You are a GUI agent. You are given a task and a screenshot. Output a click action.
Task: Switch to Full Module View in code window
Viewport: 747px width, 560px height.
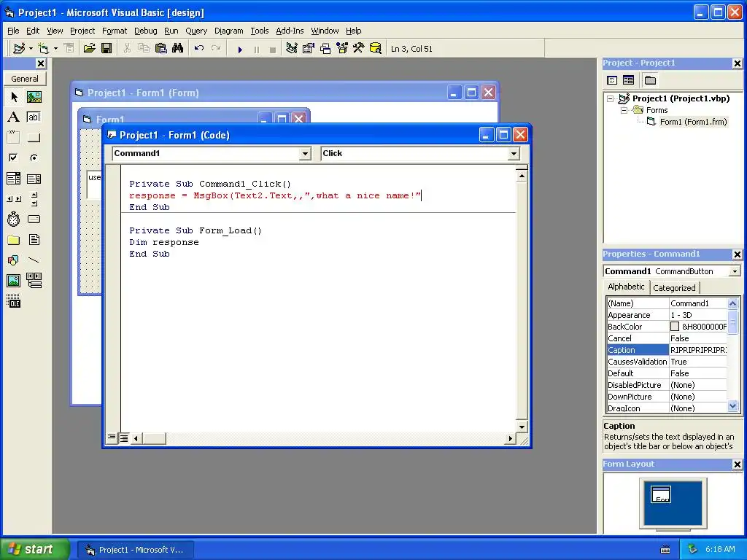click(x=124, y=438)
